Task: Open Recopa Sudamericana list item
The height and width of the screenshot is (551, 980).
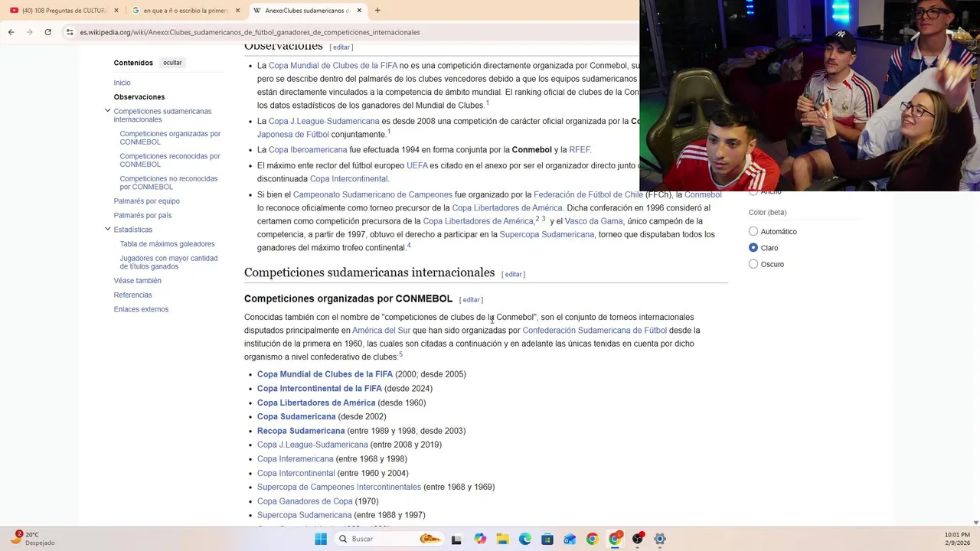Action: 301,431
